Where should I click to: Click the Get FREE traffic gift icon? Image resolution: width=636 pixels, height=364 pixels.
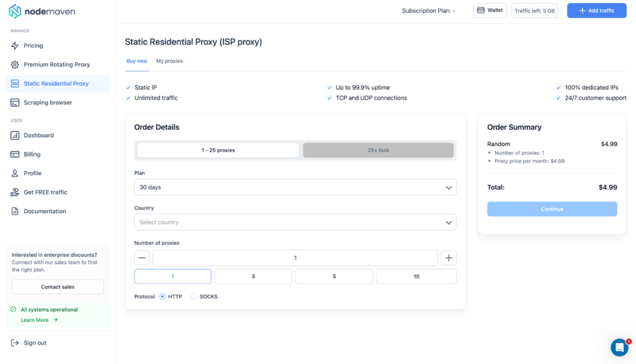(x=15, y=193)
